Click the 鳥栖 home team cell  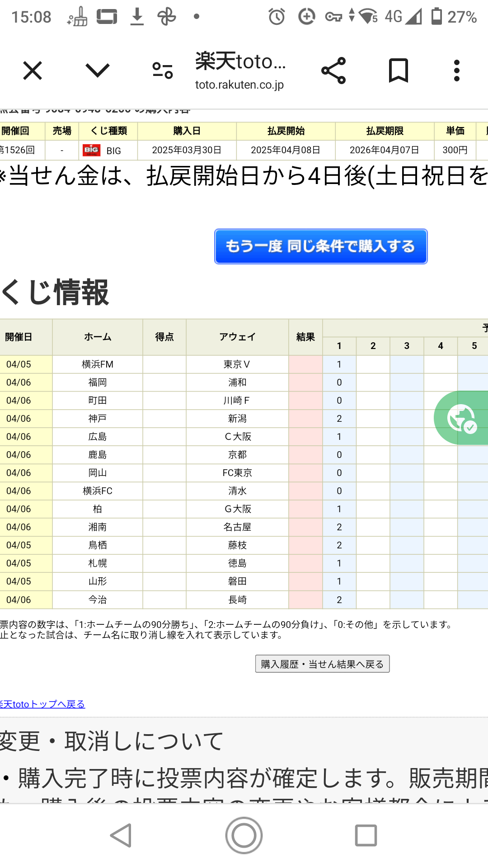tap(98, 545)
